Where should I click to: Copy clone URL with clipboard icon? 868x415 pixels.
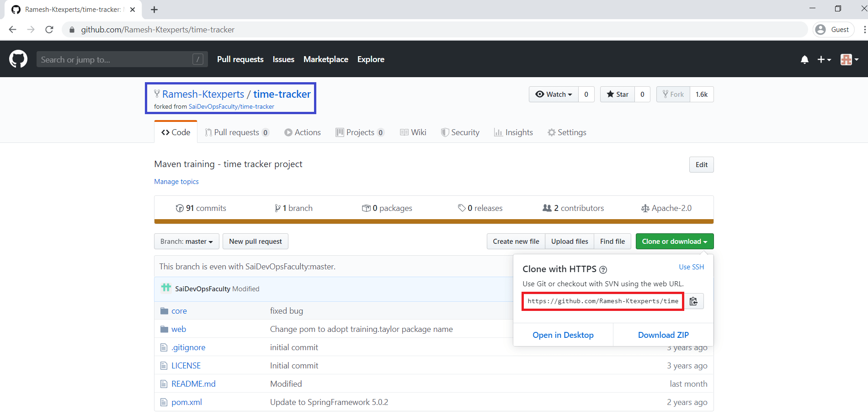693,301
